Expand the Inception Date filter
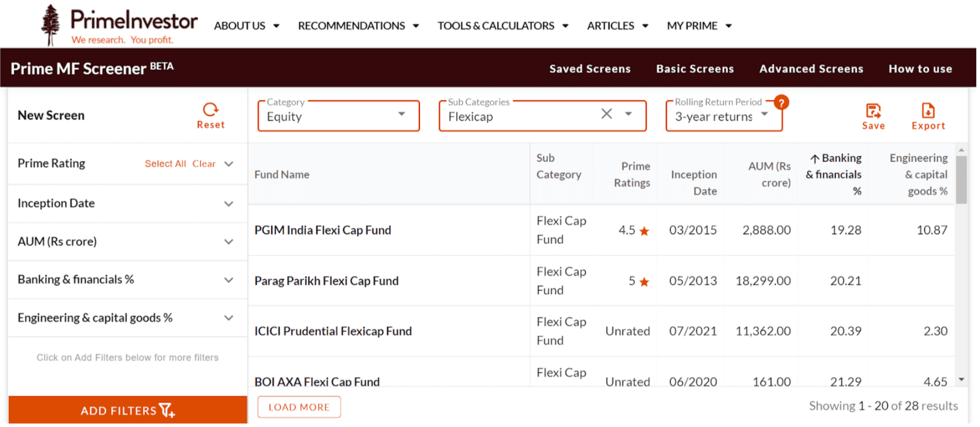The image size is (980, 427). click(x=229, y=203)
